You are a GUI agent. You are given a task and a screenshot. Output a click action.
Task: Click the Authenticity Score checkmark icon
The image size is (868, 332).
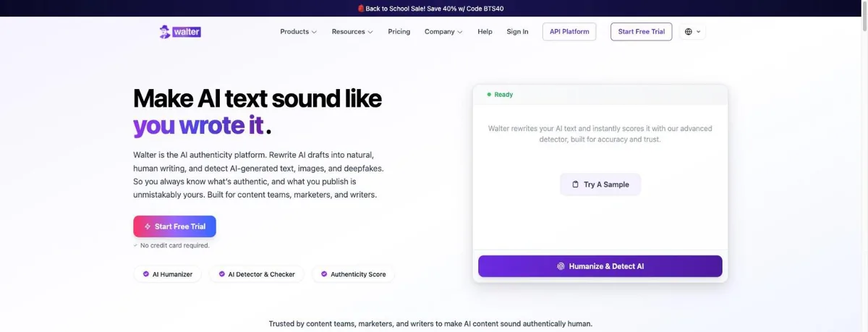click(x=324, y=274)
